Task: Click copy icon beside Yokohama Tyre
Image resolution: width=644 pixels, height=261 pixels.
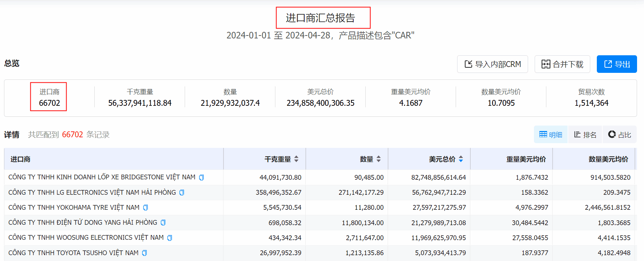Action: 146,208
